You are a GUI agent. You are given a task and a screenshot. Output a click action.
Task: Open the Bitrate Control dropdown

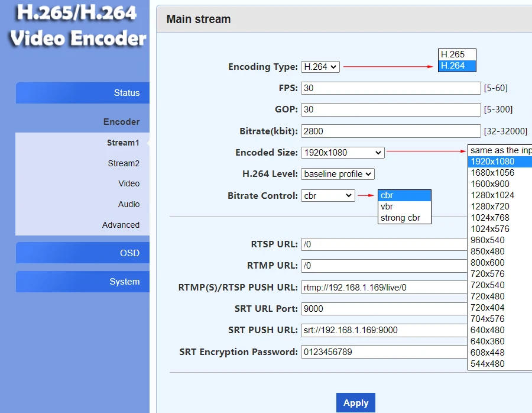(x=327, y=196)
